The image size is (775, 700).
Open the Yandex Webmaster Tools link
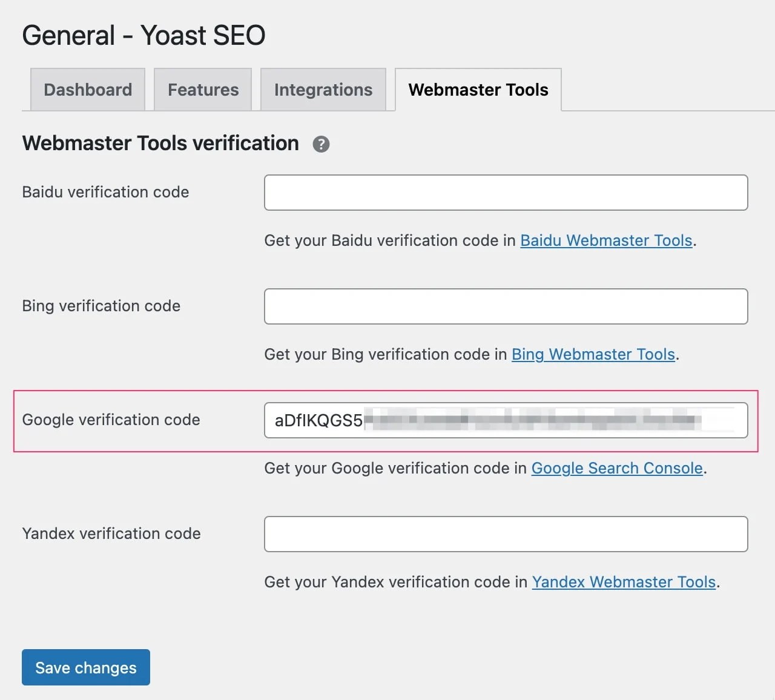point(624,582)
